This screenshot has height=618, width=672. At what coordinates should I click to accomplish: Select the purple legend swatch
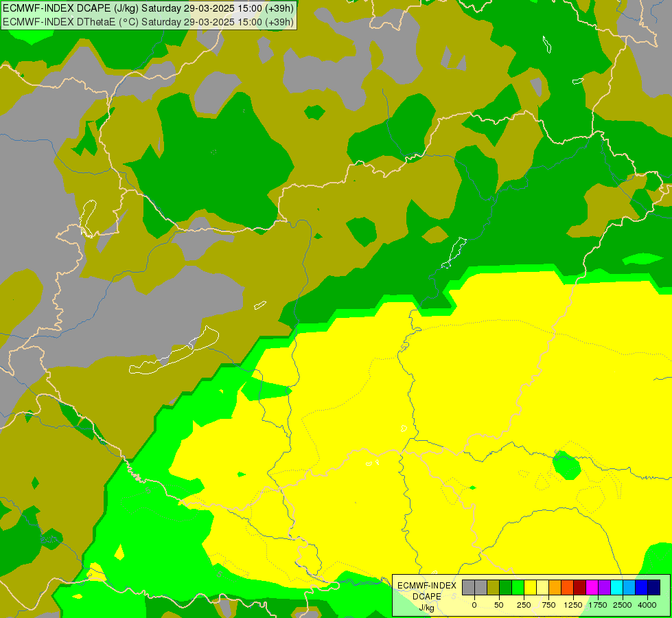coord(604,588)
